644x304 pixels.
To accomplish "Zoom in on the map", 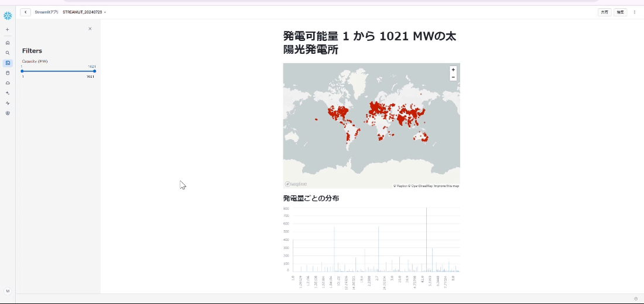I will (453, 70).
